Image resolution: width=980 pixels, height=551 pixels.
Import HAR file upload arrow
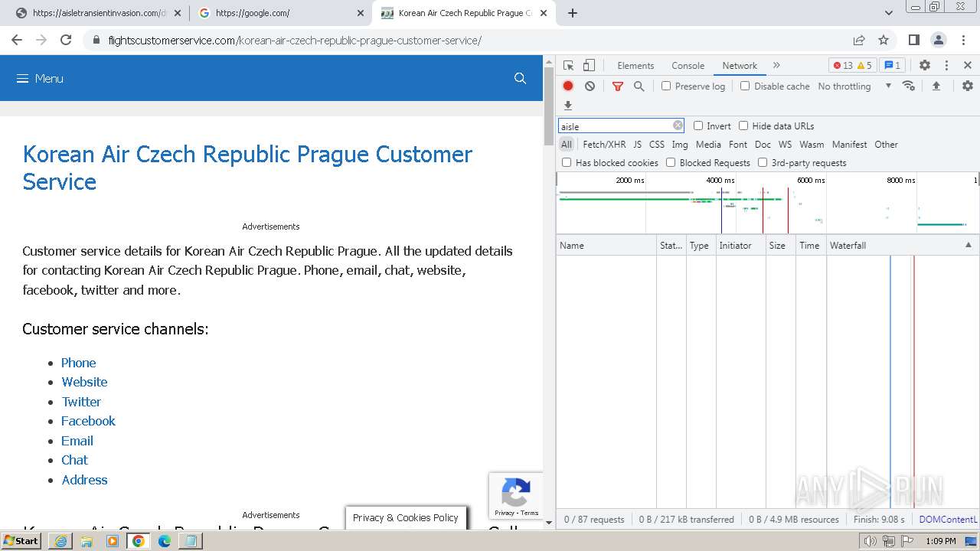point(936,86)
